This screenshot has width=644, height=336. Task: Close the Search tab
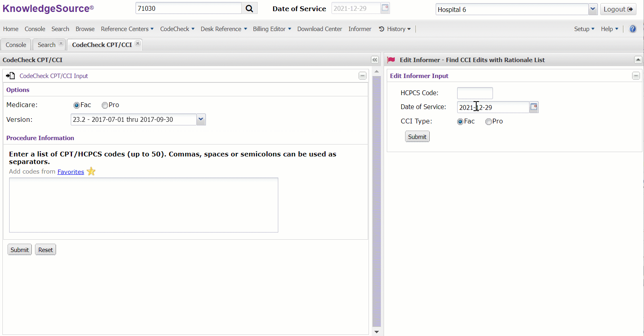tap(61, 43)
